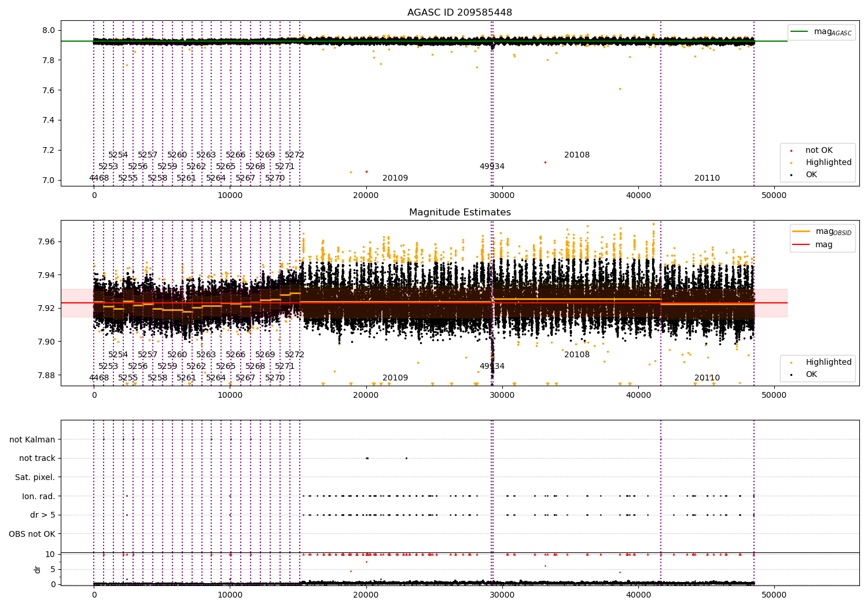Click obsid label 5253 in the top plot

click(x=108, y=166)
